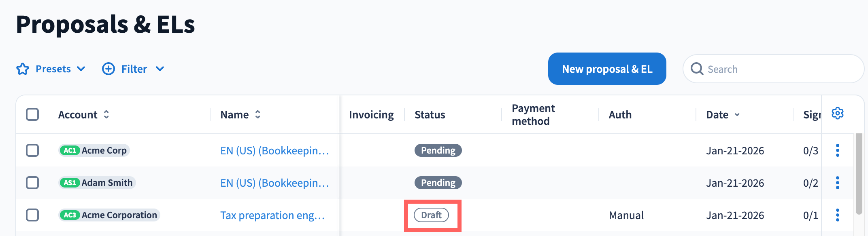The image size is (868, 236).
Task: Focus the Search input field
Action: click(x=781, y=69)
